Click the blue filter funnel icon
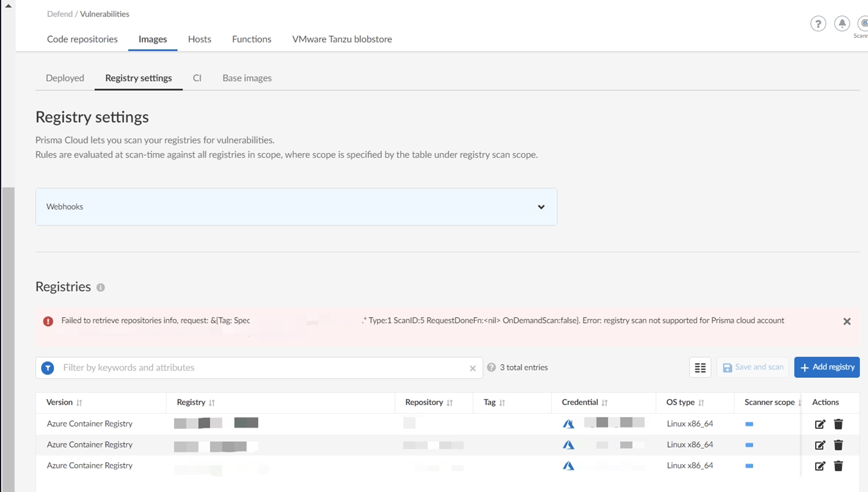The height and width of the screenshot is (492, 868). coord(48,368)
